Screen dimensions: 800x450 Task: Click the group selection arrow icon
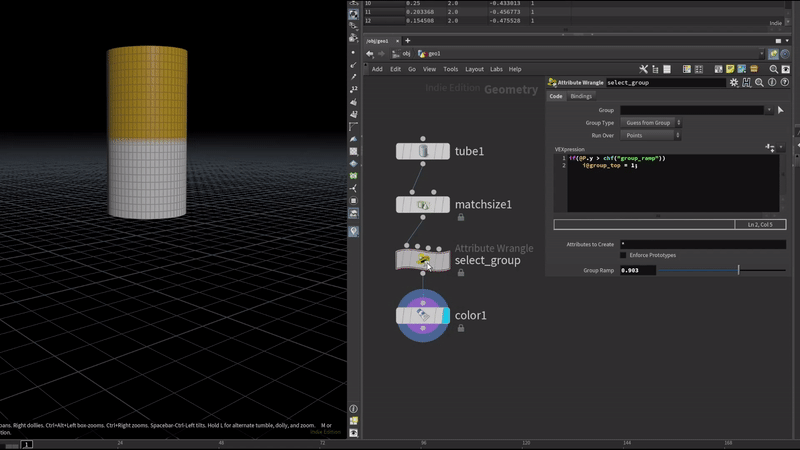tap(780, 110)
